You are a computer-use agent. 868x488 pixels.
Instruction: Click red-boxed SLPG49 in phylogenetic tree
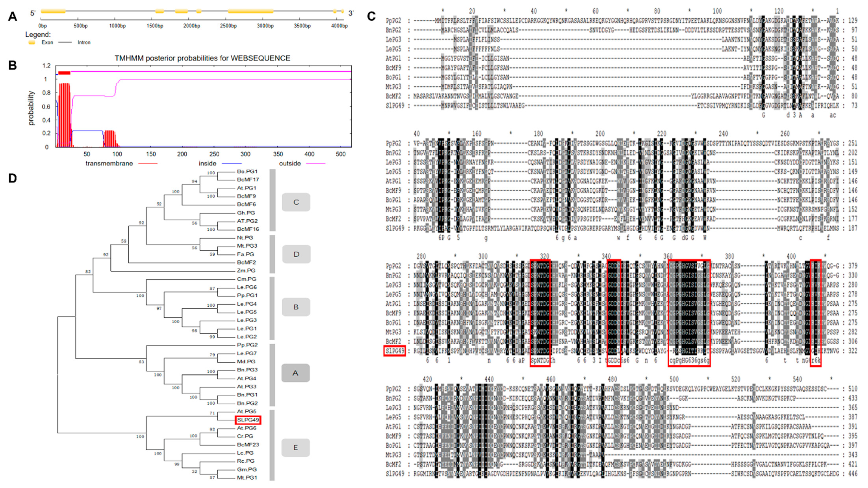click(x=248, y=420)
